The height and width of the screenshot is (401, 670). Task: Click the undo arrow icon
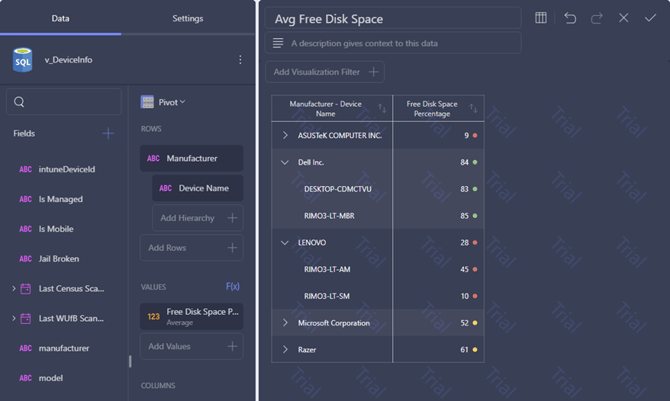point(570,18)
